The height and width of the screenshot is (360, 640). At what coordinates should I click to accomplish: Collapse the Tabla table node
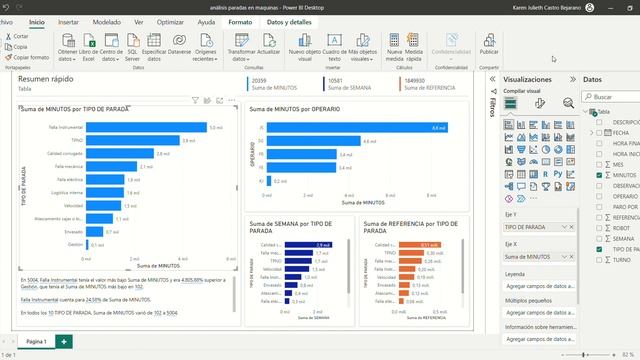tap(585, 111)
